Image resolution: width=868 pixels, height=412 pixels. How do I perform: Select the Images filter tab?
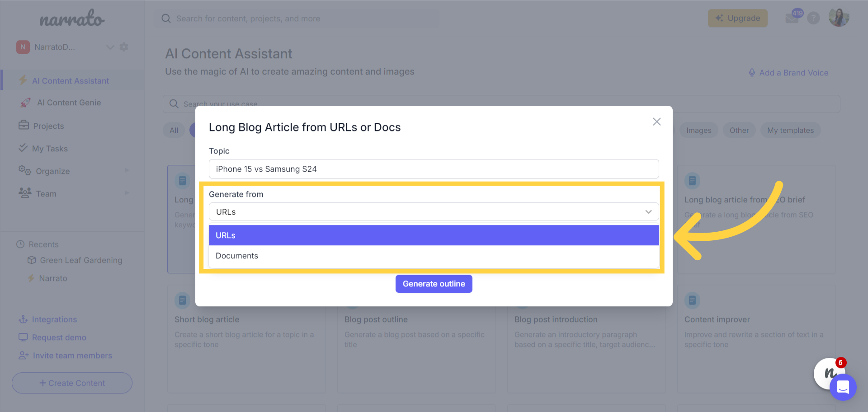pos(698,130)
